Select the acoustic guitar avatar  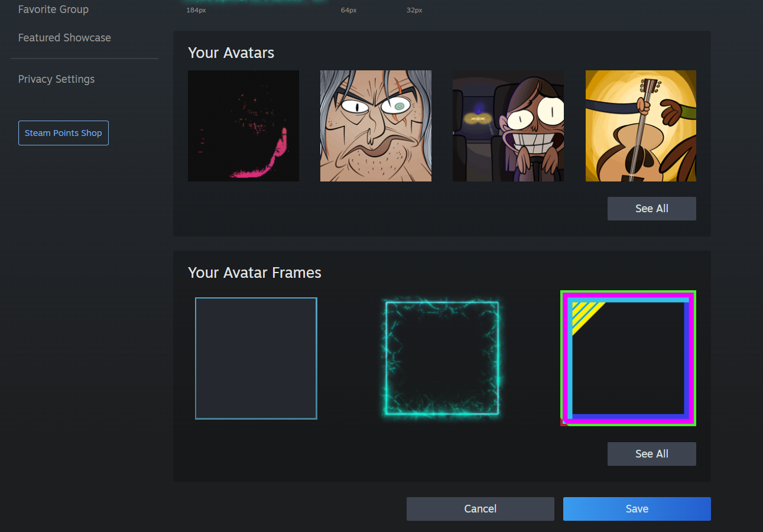coord(641,126)
